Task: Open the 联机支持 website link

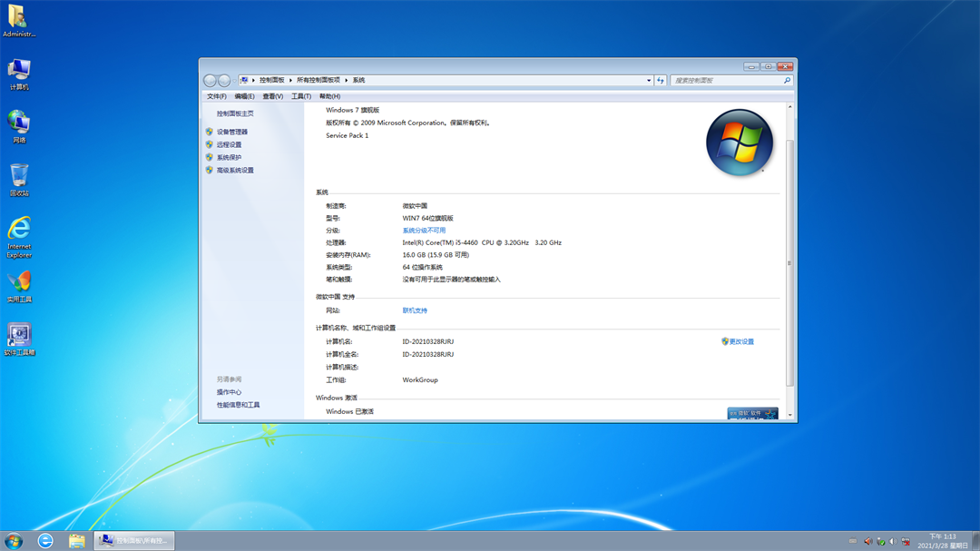Action: (415, 310)
